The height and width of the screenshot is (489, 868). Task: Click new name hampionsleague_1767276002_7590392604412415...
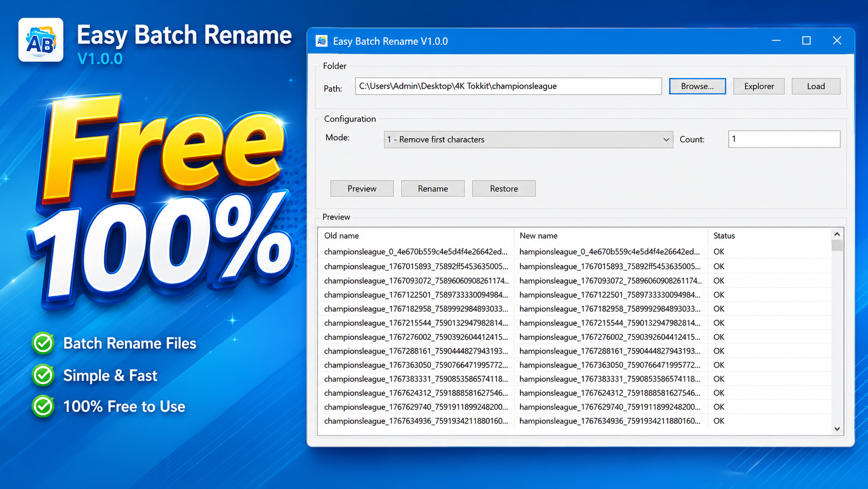610,337
